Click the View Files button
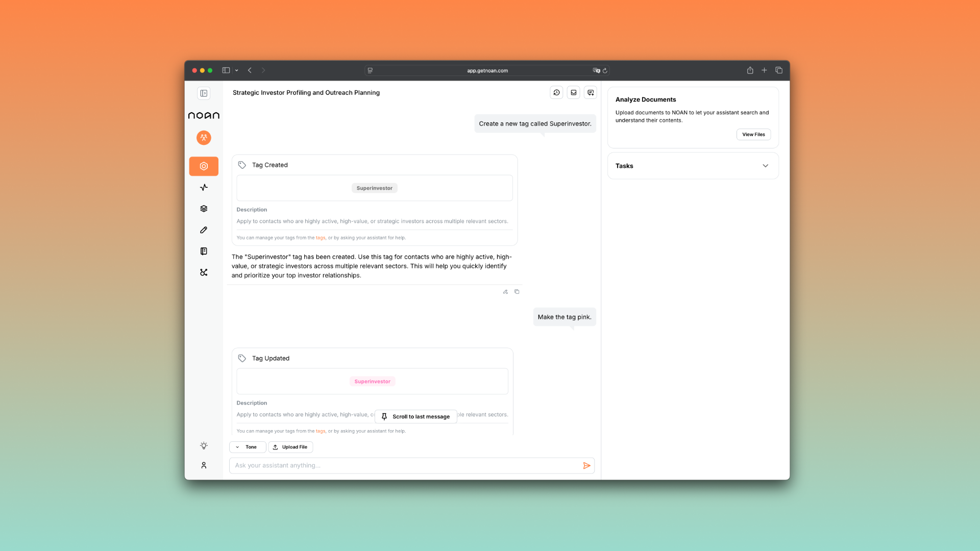980x551 pixels. point(753,134)
